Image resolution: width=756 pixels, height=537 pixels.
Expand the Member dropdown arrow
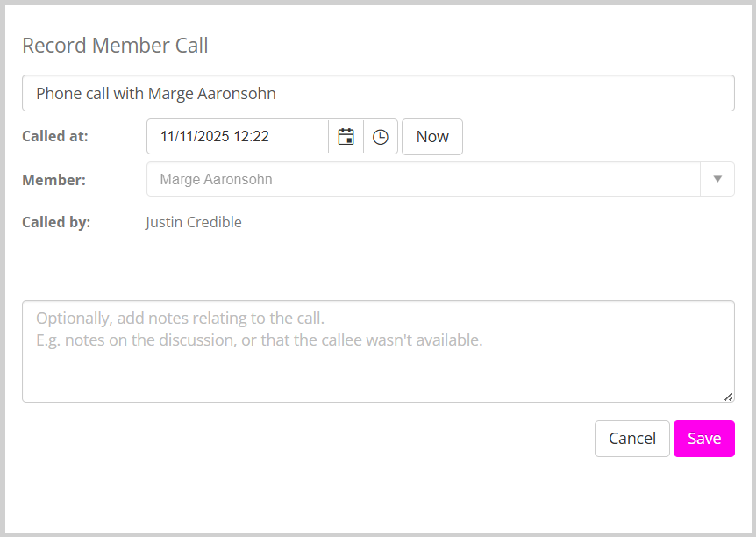tap(717, 179)
